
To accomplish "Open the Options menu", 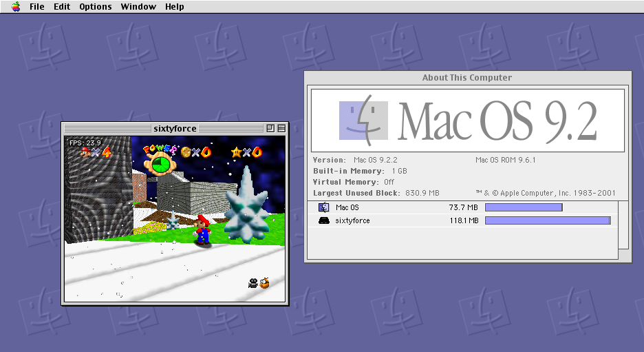I will point(95,7).
